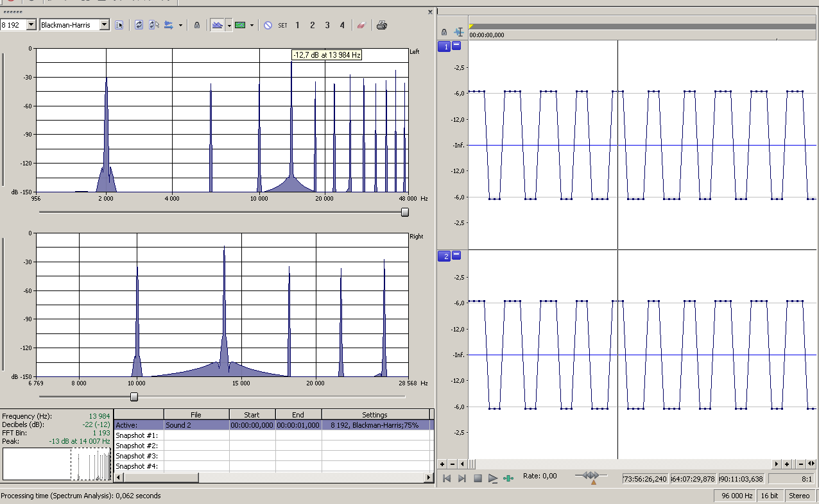Click the spectrum settings icon beside Blackman-Harris
Image resolution: width=819 pixels, height=504 pixels.
tap(119, 25)
